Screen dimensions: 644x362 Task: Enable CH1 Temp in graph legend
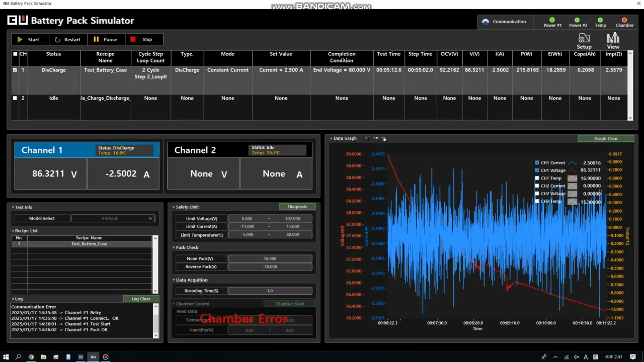[537, 178]
